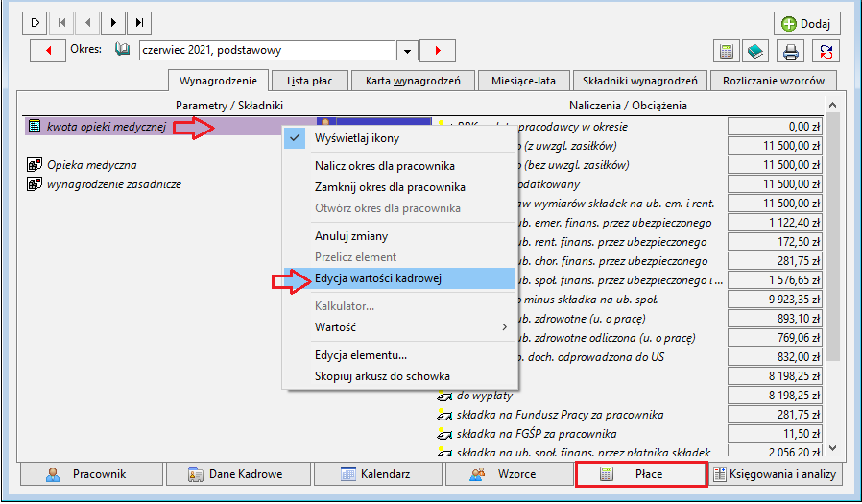Open the Miesiące-lata tab
Screen dimensions: 862x504
pos(523,81)
